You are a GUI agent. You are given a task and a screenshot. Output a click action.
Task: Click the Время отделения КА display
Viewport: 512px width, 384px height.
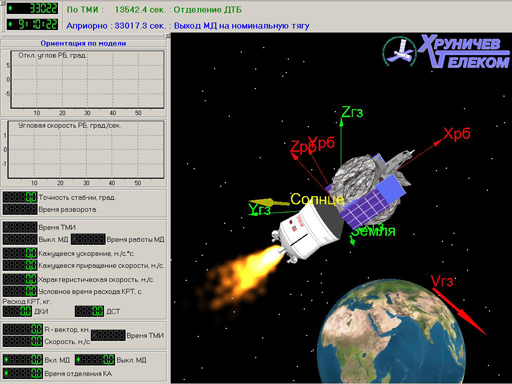pyautogui.click(x=23, y=373)
